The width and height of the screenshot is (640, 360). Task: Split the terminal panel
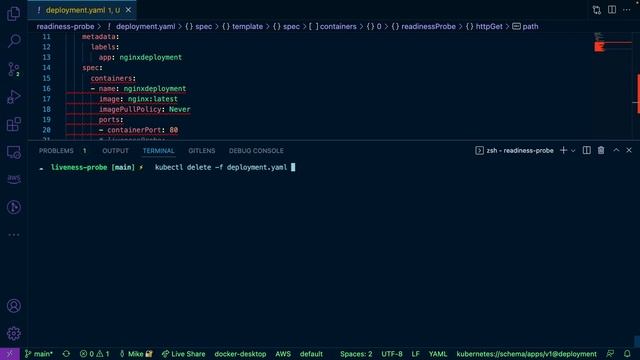(x=587, y=151)
